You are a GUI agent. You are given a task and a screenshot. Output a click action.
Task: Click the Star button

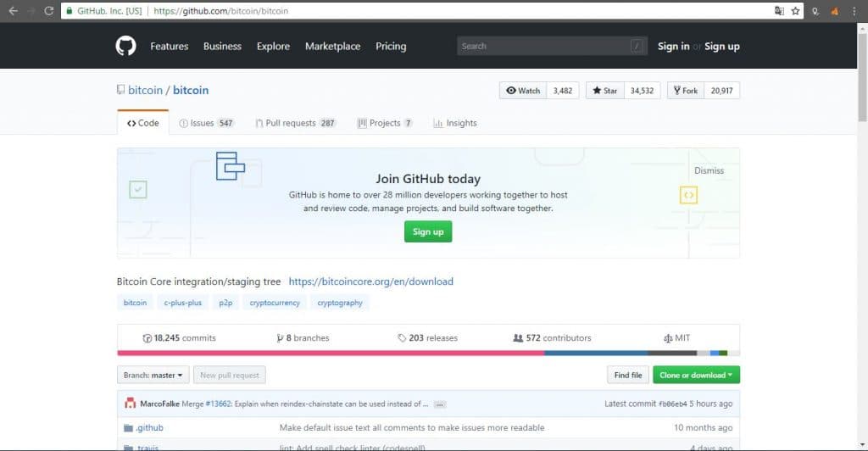(605, 91)
